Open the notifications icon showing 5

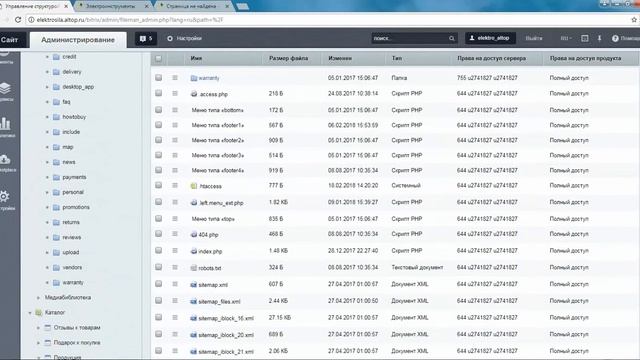coord(146,39)
